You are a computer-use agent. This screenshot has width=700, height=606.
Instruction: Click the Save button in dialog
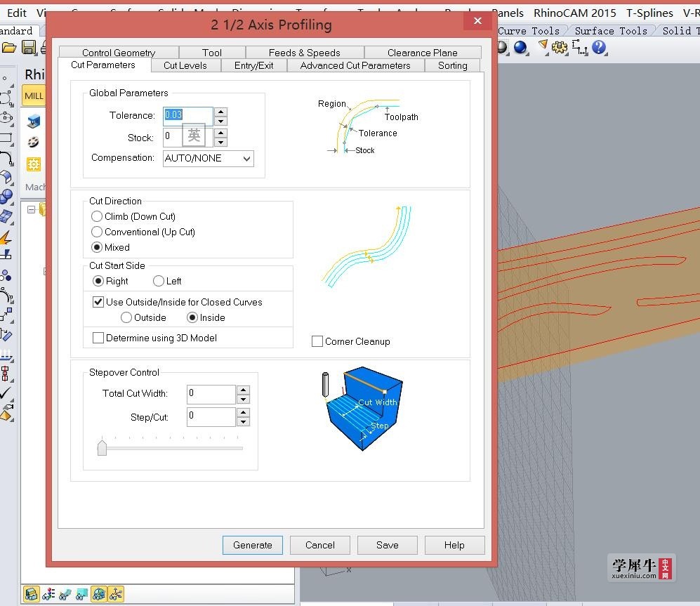(x=388, y=546)
